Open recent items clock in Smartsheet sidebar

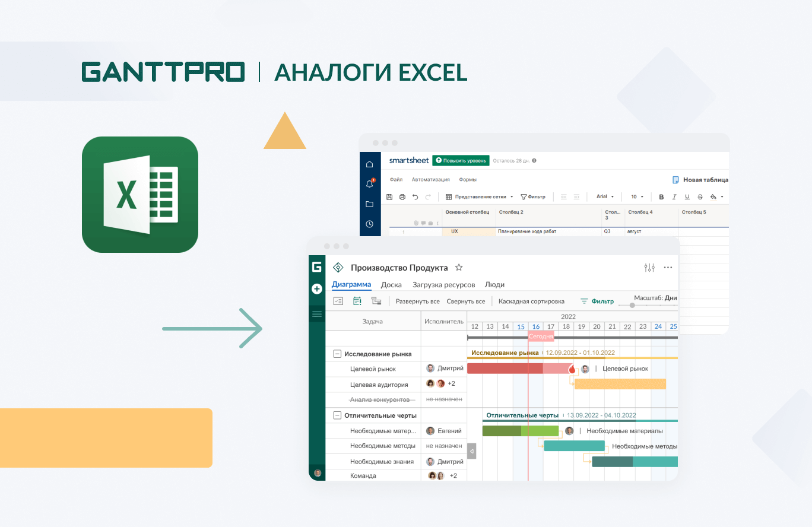click(369, 224)
